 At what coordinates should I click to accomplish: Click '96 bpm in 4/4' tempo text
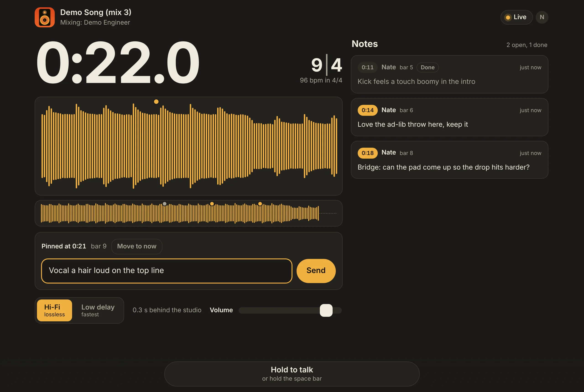coord(321,80)
